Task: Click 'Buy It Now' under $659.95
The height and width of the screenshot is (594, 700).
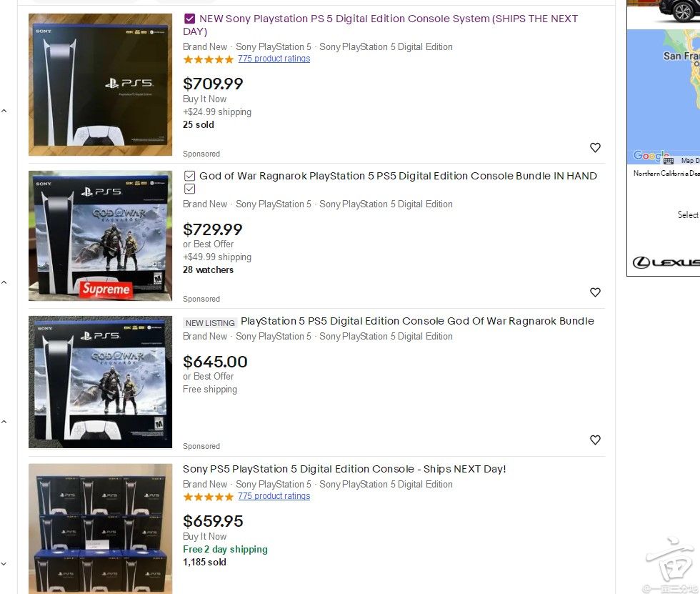Action: [x=204, y=537]
